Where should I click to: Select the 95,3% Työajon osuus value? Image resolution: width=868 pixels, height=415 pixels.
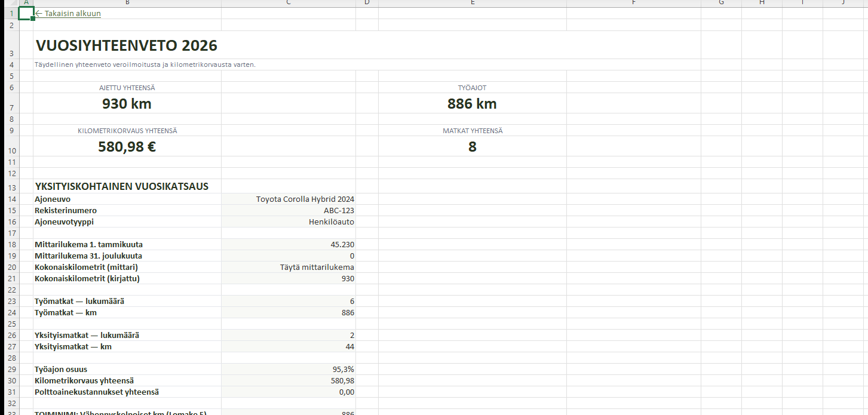tap(343, 370)
